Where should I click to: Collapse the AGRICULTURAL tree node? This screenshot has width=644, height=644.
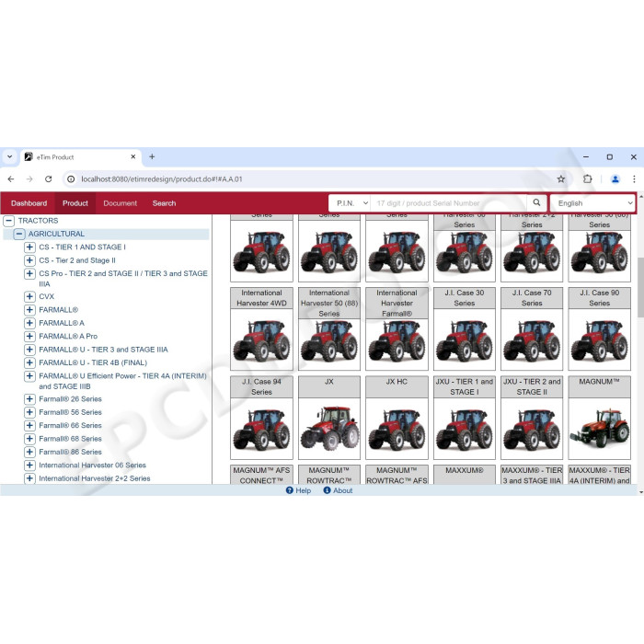[x=19, y=234]
